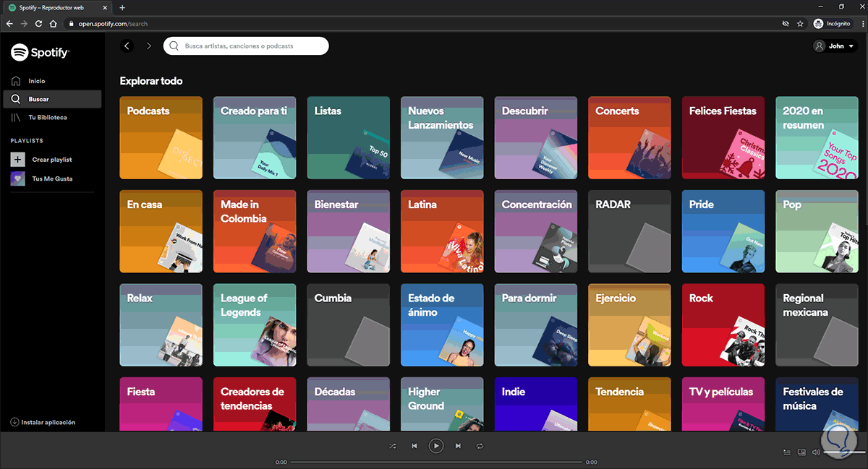The height and width of the screenshot is (469, 868).
Task: Reload the page in Chrome
Action: point(38,23)
